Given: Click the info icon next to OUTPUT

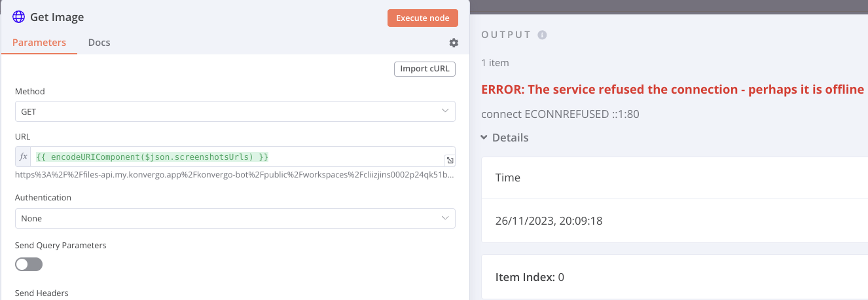Looking at the screenshot, I should [x=542, y=35].
